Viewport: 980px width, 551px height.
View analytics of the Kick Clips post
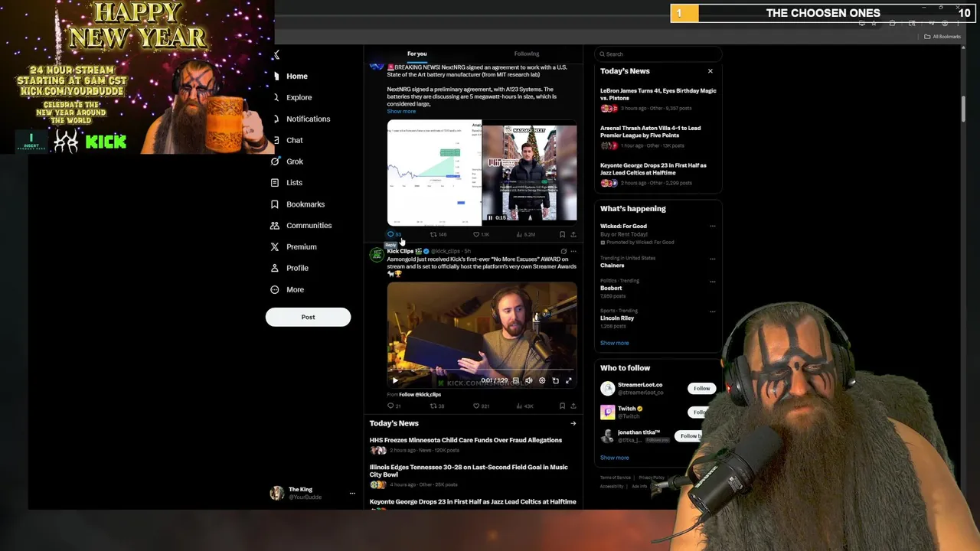point(524,406)
